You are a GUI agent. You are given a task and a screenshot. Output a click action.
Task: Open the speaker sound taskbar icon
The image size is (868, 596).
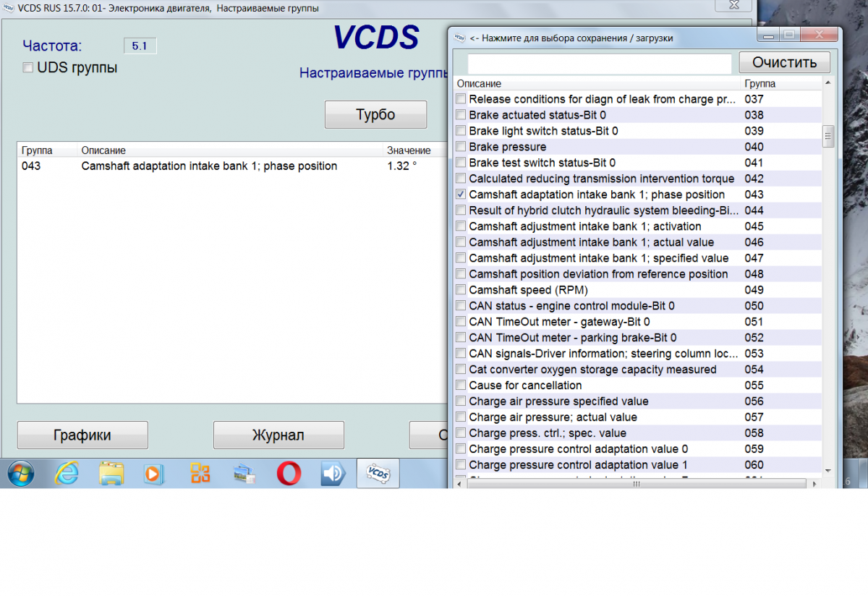(333, 474)
